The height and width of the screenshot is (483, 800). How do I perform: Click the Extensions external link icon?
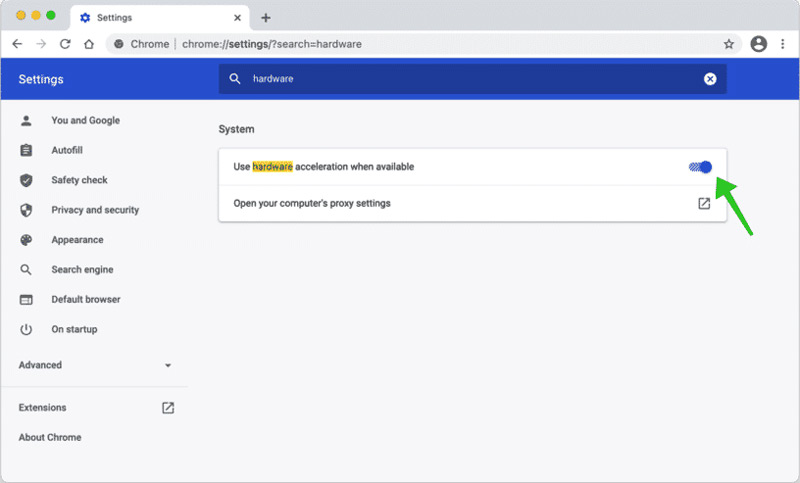(168, 408)
